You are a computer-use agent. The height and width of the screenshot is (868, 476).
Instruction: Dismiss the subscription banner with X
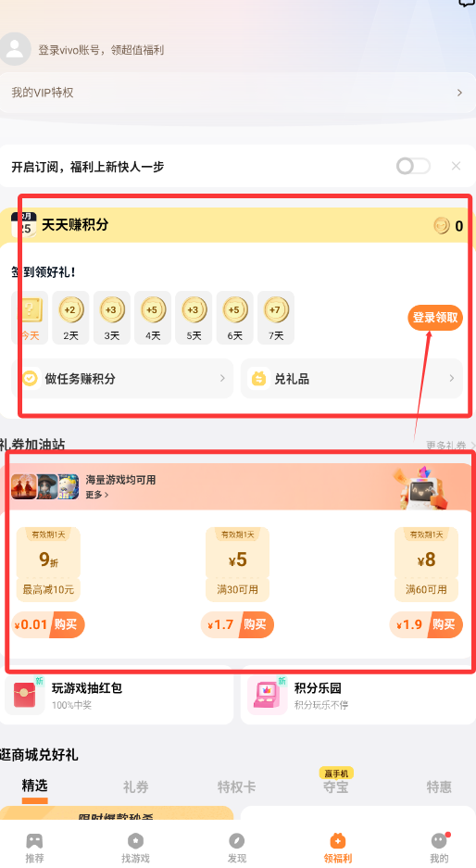[x=456, y=166]
